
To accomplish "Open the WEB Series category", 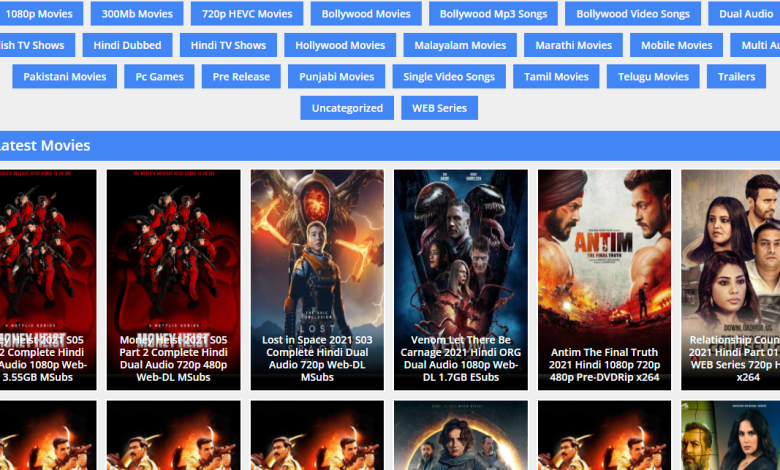I will coord(439,107).
